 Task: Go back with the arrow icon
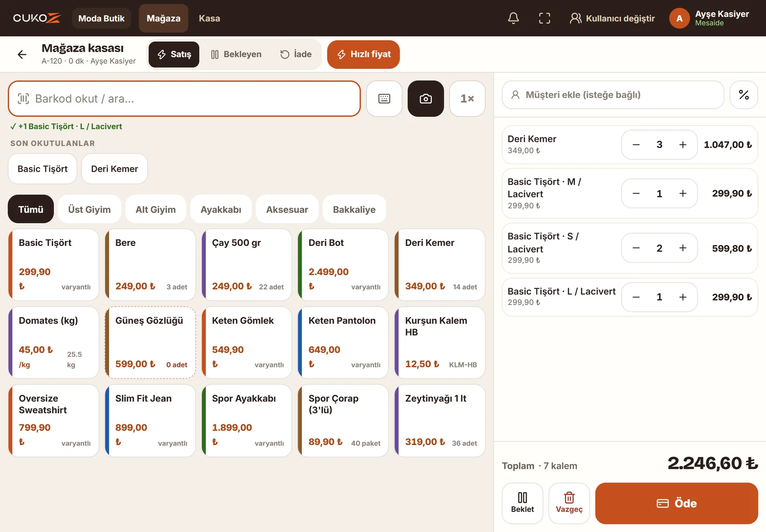[22, 55]
